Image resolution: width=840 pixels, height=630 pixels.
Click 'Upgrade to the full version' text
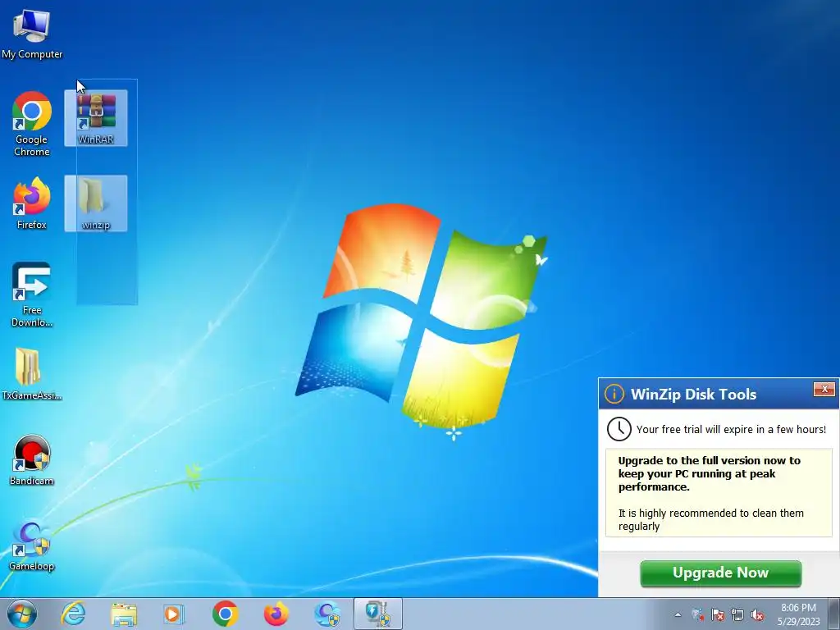coord(710,473)
